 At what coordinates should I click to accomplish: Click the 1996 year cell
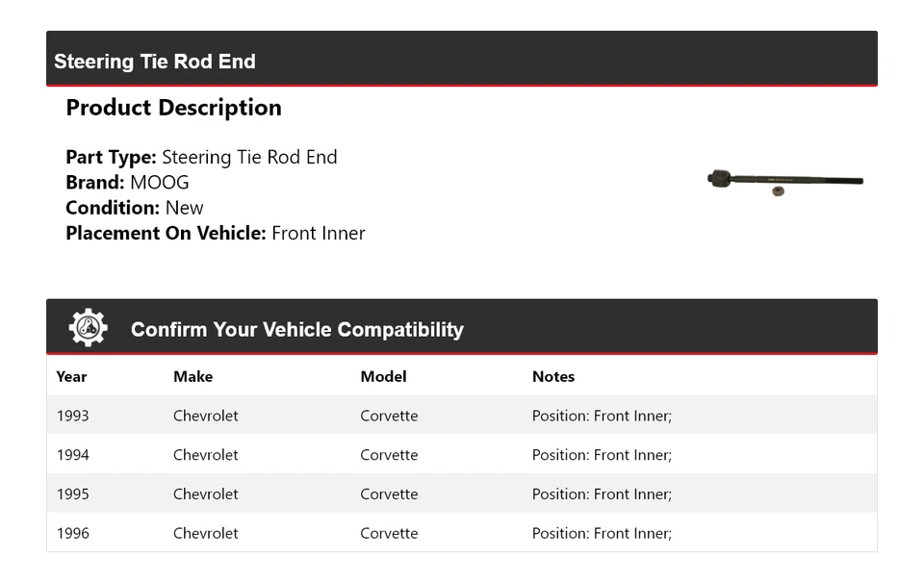tap(72, 533)
